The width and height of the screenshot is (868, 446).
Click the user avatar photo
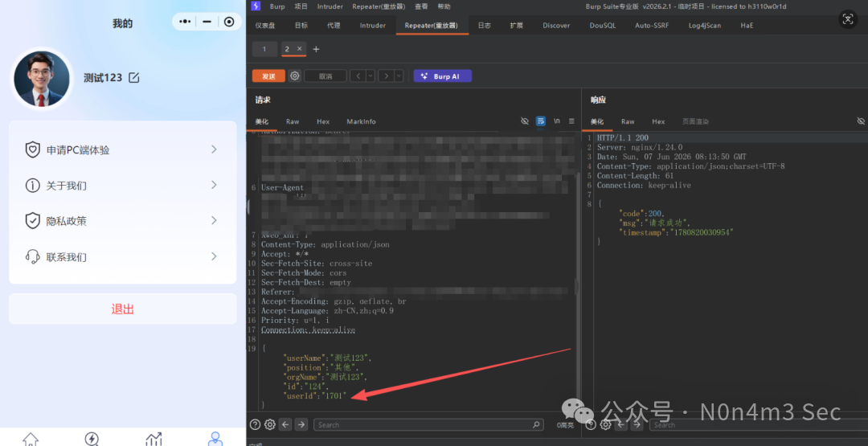[42, 79]
